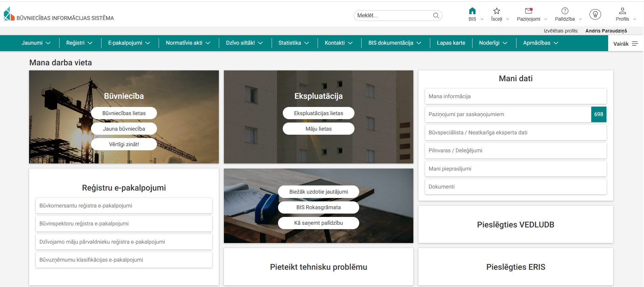Open the Statistika menu
Image resolution: width=644 pixels, height=287 pixels.
point(293,43)
